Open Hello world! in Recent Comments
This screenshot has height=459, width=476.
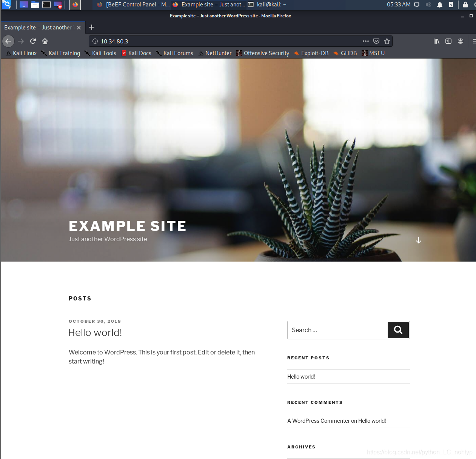(x=372, y=421)
